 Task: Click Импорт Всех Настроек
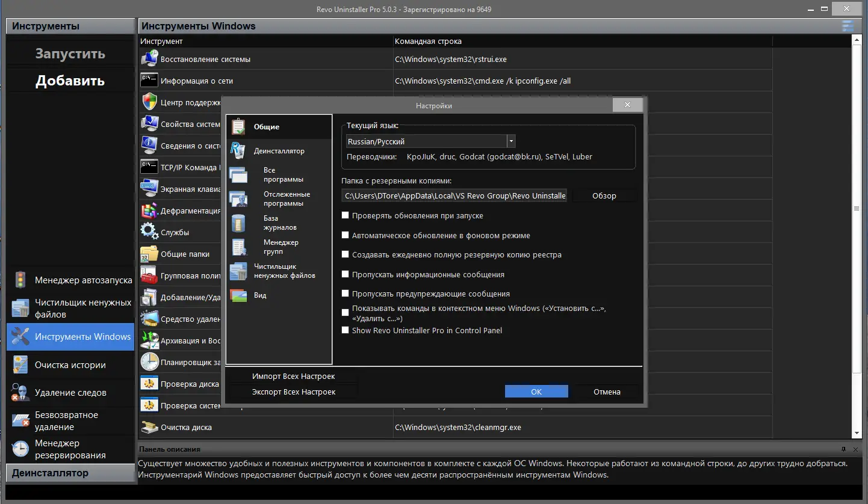click(293, 376)
